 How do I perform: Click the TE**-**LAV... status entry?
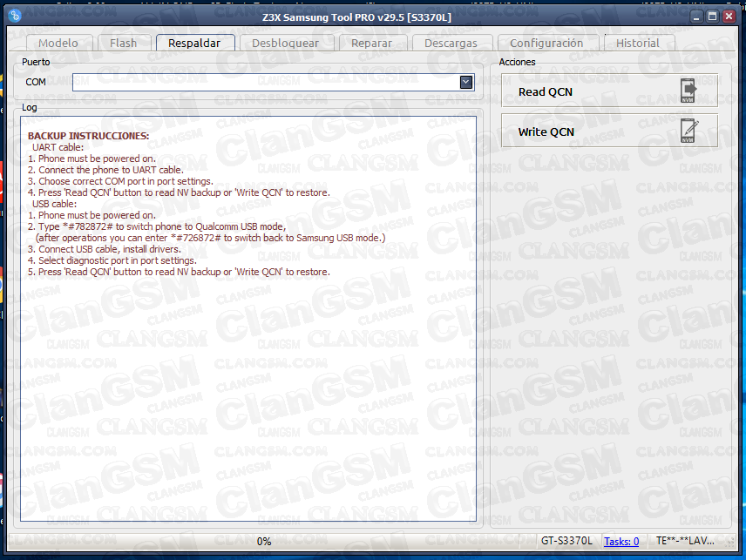point(685,541)
